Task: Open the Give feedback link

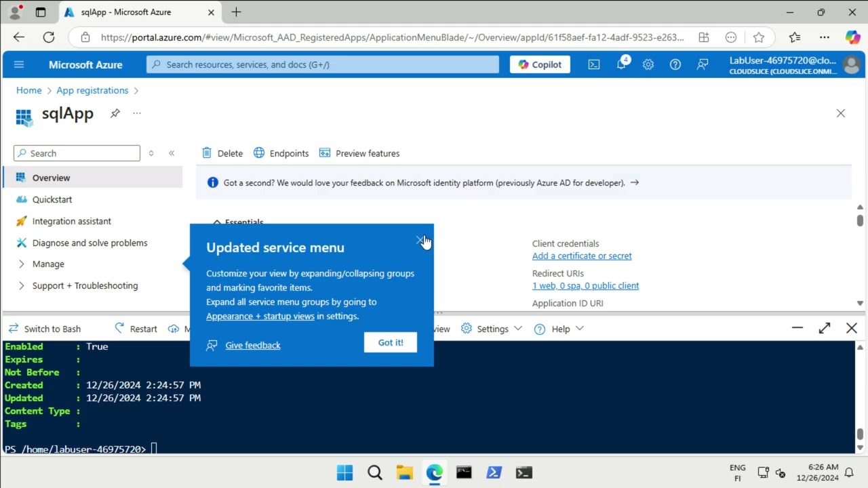Action: tap(252, 345)
